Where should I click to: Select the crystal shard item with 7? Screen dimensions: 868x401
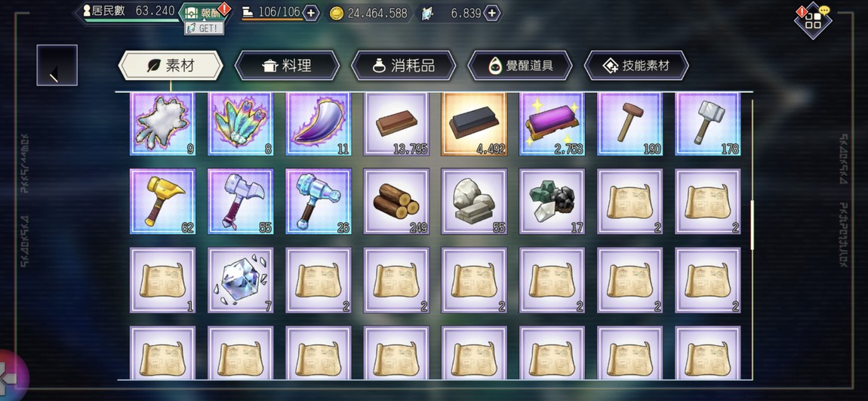pos(241,280)
